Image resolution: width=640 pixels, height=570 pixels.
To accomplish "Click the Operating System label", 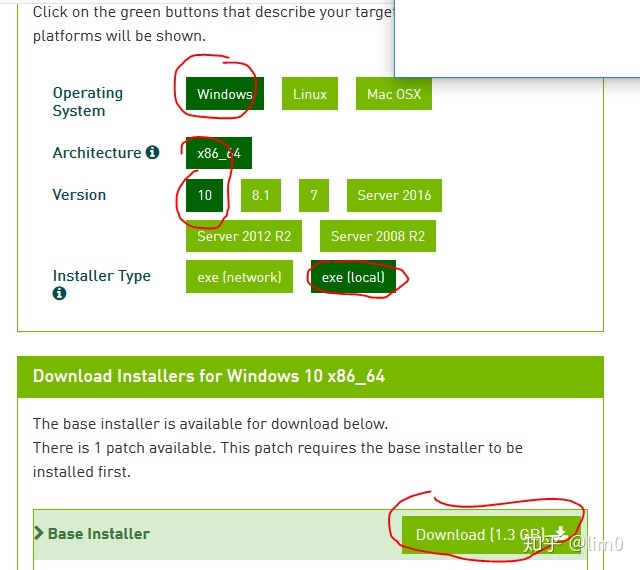I will click(x=88, y=102).
